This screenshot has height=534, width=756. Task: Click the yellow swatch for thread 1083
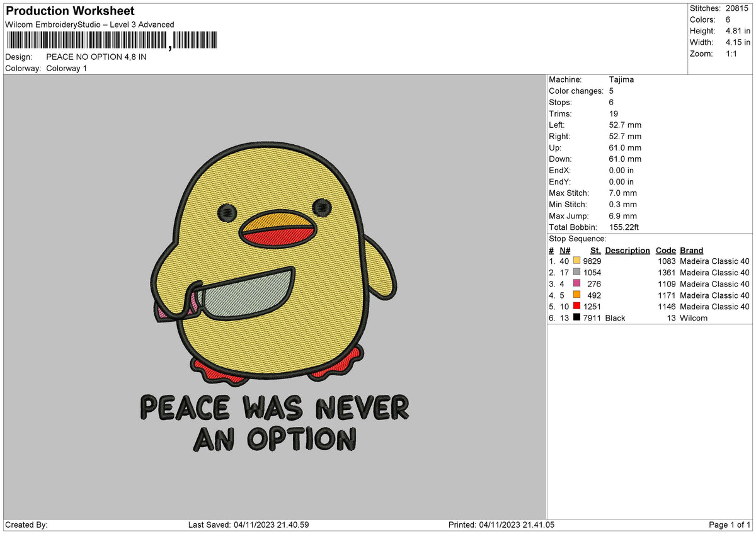coord(576,261)
